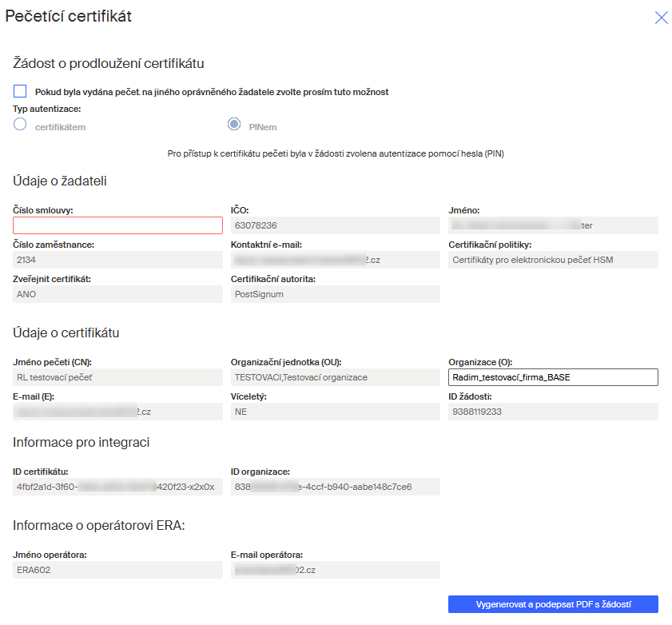The width and height of the screenshot is (672, 625).
Task: Click the Číslo zaměstnance field
Action: (118, 260)
